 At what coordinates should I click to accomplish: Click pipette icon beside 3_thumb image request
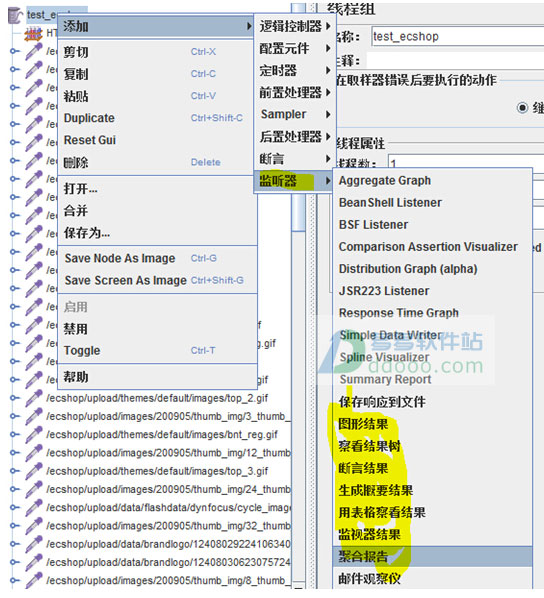[34, 416]
